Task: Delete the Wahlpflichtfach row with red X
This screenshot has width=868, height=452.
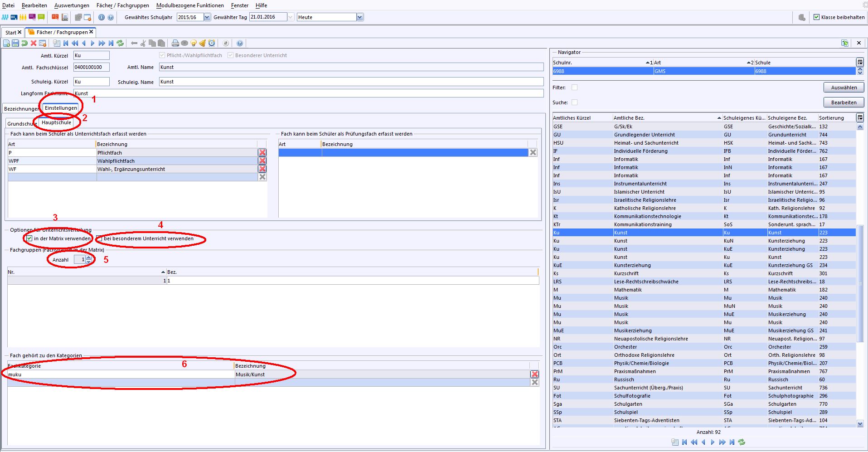Action: [x=262, y=161]
